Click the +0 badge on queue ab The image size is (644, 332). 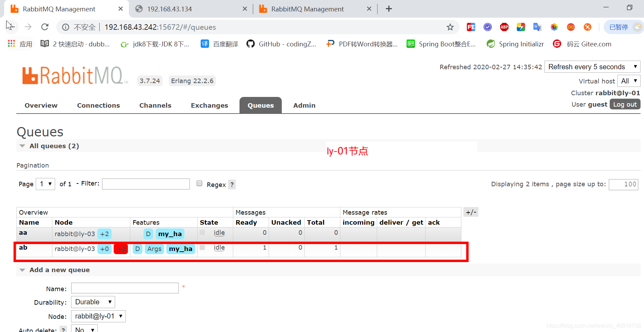coord(104,249)
